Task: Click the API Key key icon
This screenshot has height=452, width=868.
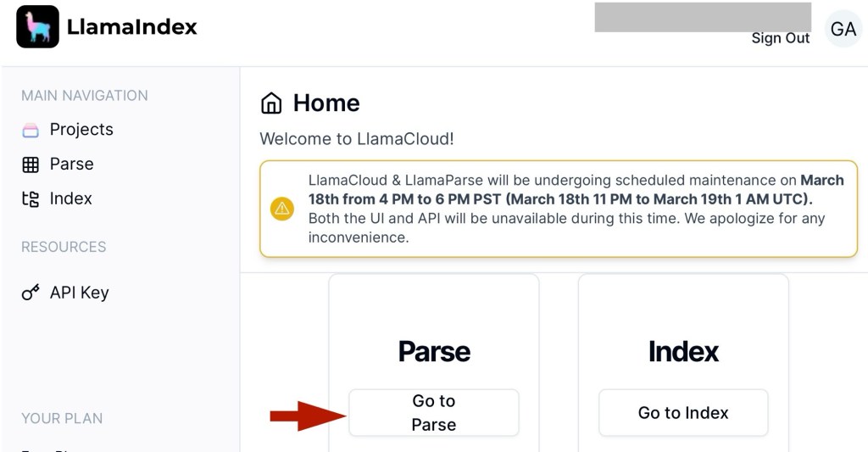Action: (x=31, y=293)
